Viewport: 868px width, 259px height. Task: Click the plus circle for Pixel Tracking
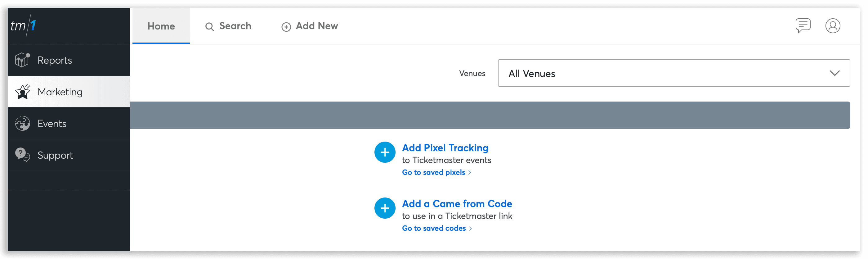point(385,152)
